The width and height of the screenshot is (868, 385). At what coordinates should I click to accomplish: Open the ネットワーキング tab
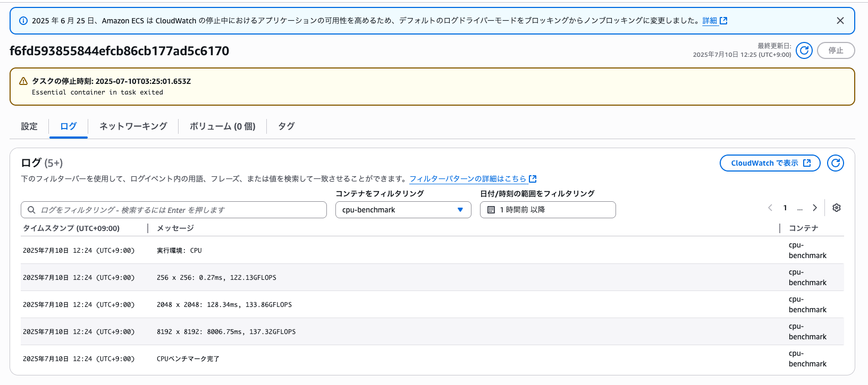pyautogui.click(x=133, y=126)
